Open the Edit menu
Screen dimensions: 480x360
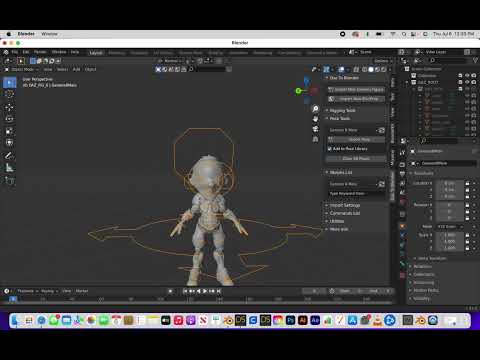(26, 52)
